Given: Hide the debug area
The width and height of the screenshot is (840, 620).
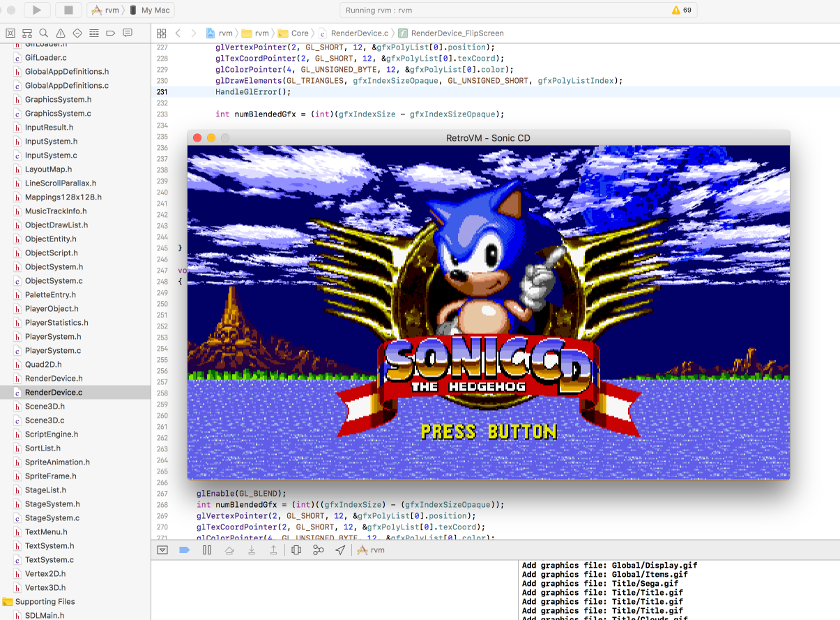Looking at the screenshot, I should tap(162, 550).
